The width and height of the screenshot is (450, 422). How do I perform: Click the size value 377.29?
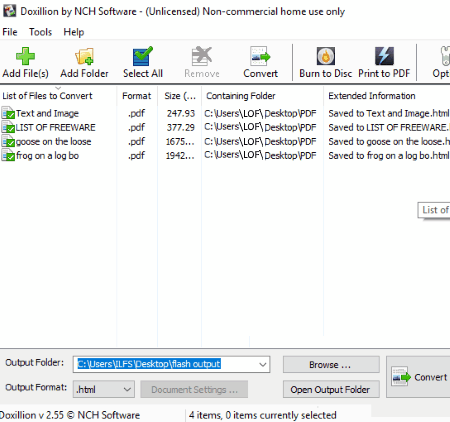[x=181, y=127]
